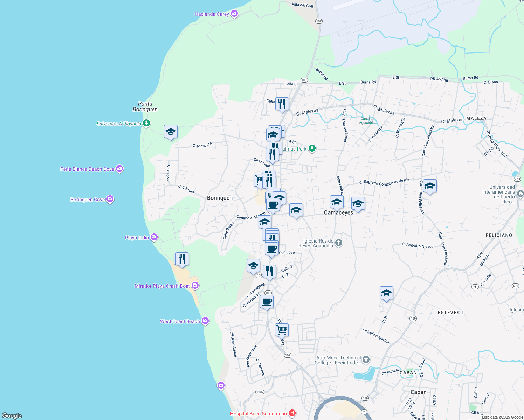The height and width of the screenshot is (420, 524).
Task: Click the Playa India marker
Action: click(x=154, y=237)
